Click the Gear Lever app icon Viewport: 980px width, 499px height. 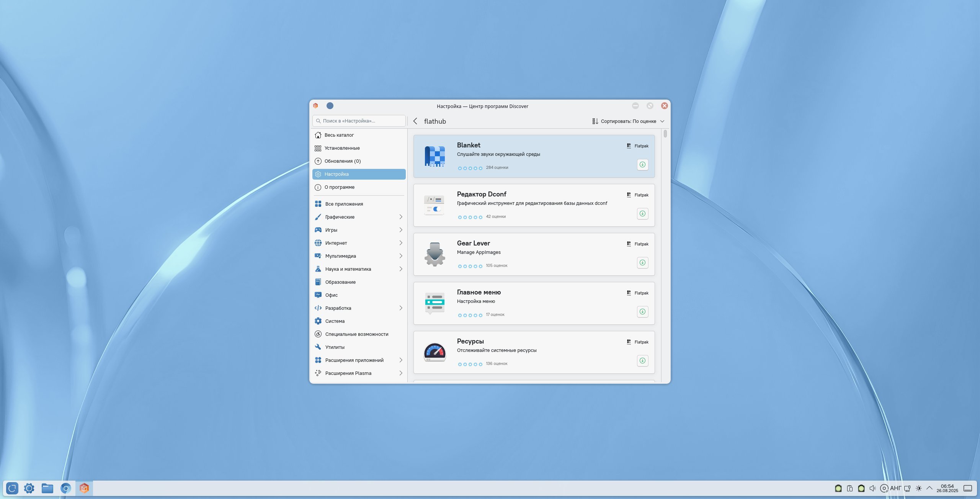(434, 254)
